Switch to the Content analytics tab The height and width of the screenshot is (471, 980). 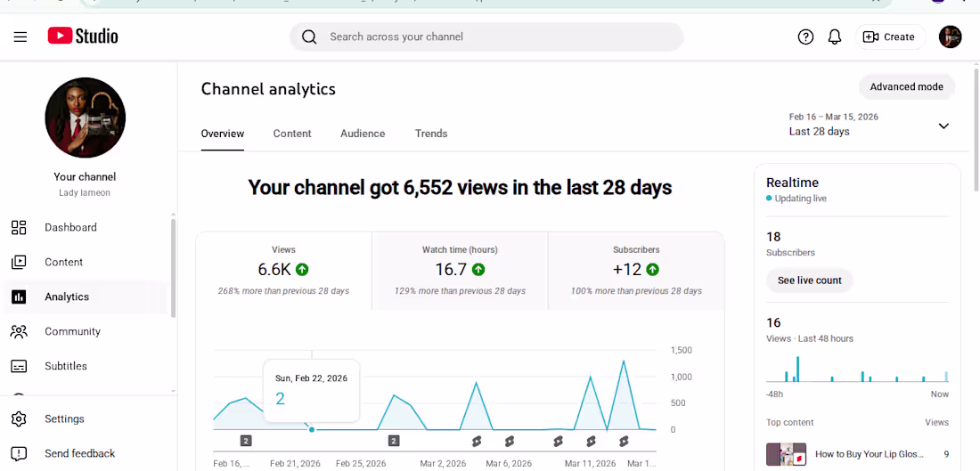tap(292, 133)
